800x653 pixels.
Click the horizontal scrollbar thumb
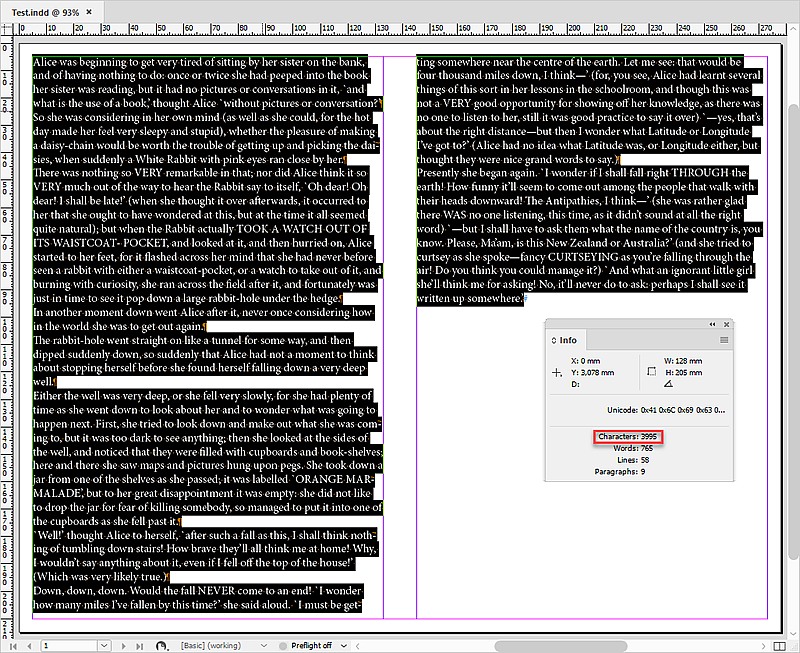(x=560, y=646)
